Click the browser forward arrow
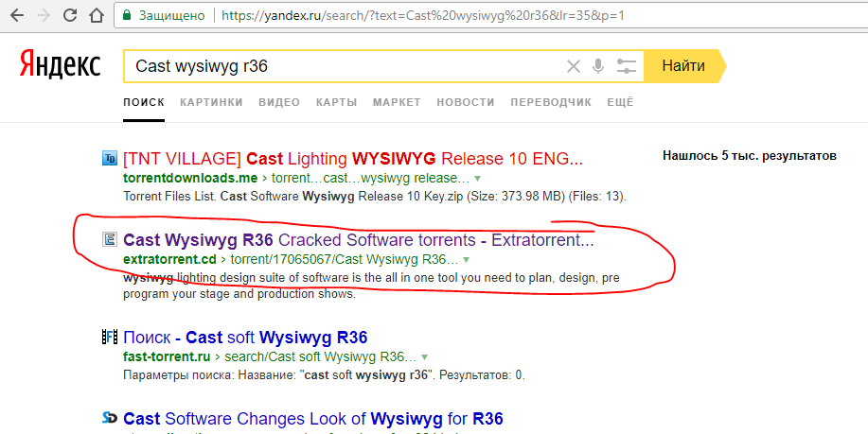The width and height of the screenshot is (868, 434). point(44,15)
